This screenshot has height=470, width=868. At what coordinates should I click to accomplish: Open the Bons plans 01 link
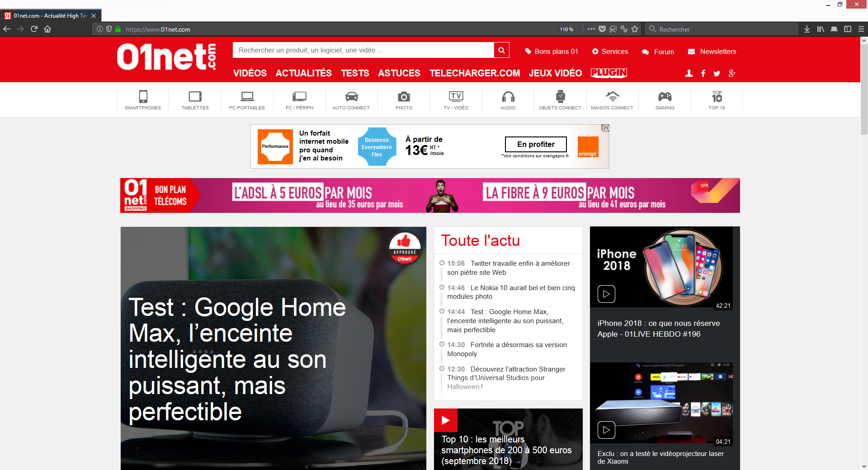click(x=552, y=52)
